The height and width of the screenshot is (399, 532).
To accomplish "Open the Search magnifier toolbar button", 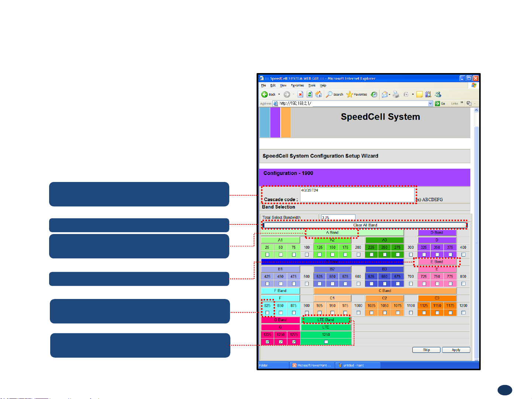I will click(334, 94).
